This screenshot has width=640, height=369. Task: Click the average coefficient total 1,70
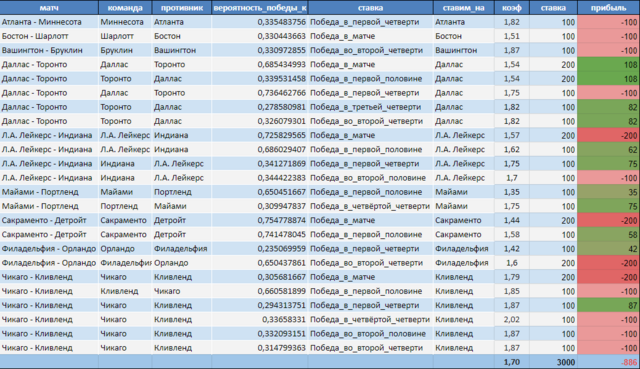point(512,362)
